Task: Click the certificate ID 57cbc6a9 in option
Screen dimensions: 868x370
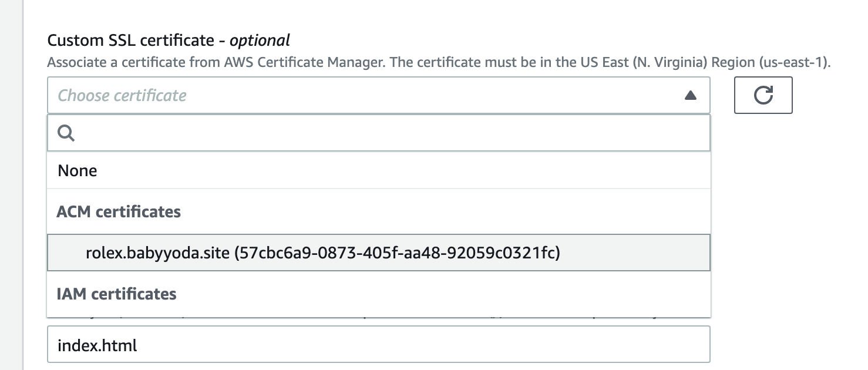Action: [x=398, y=253]
